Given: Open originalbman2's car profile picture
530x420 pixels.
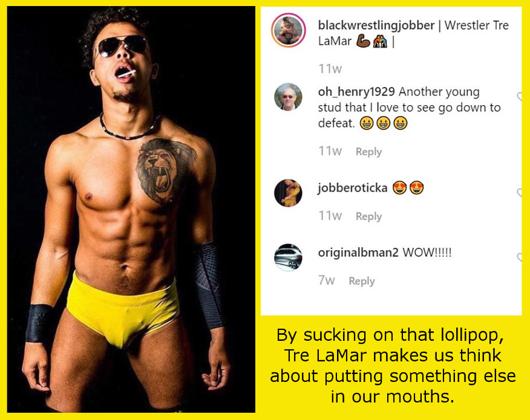Looking at the screenshot, I should [x=288, y=257].
